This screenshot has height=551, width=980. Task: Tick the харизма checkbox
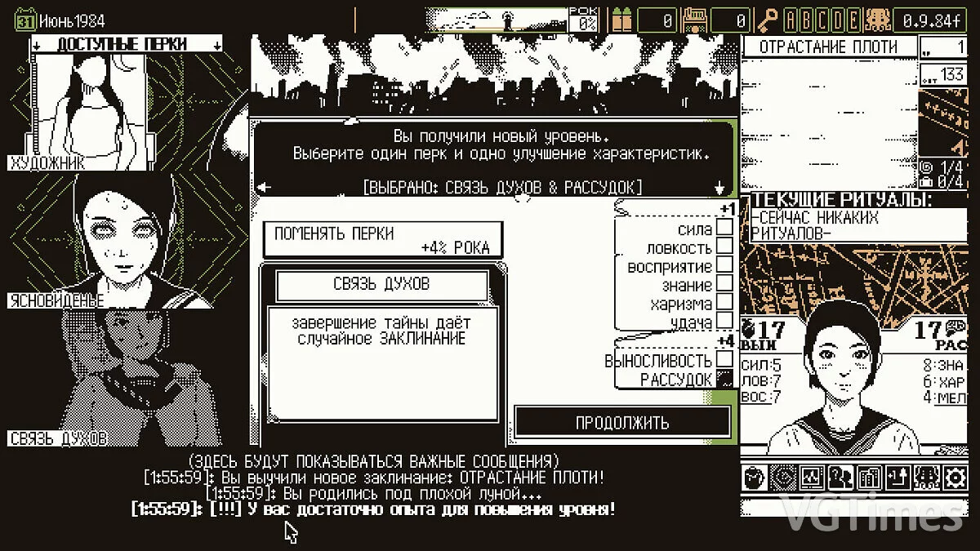point(724,304)
